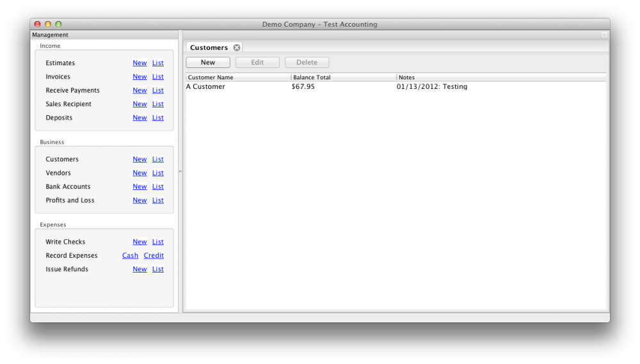Image resolution: width=640 pixels, height=364 pixels.
Task: Zoom the window with the green button
Action: click(58, 24)
